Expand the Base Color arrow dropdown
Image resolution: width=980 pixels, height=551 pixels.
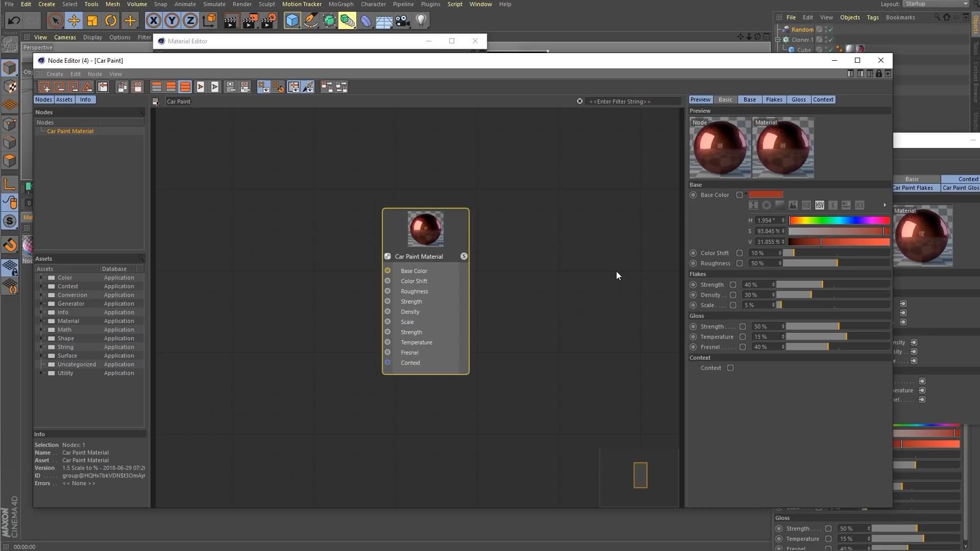tap(746, 194)
